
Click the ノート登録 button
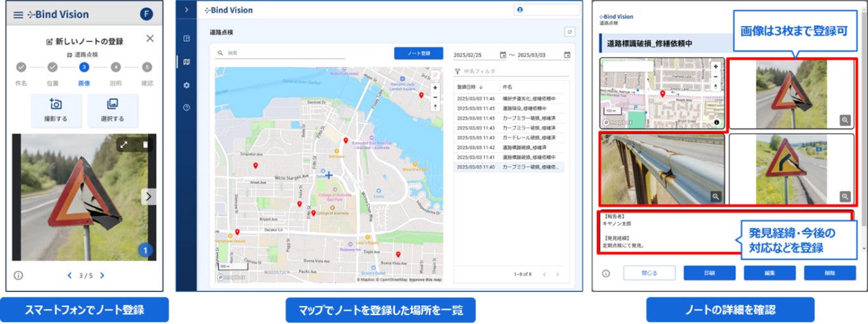click(418, 53)
